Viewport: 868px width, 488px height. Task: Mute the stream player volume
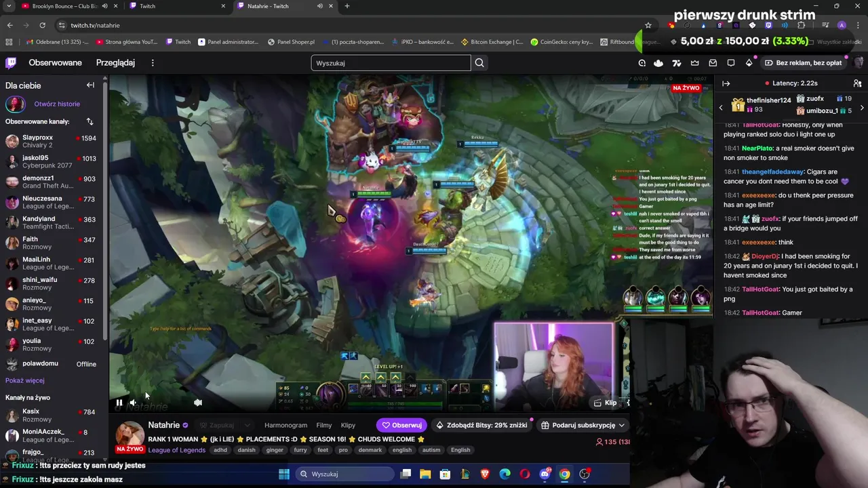(133, 403)
